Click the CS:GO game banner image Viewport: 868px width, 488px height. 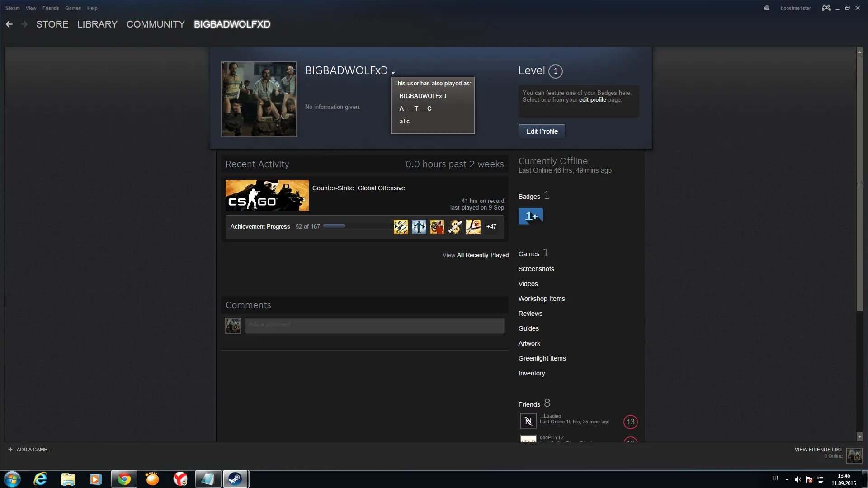click(x=267, y=196)
